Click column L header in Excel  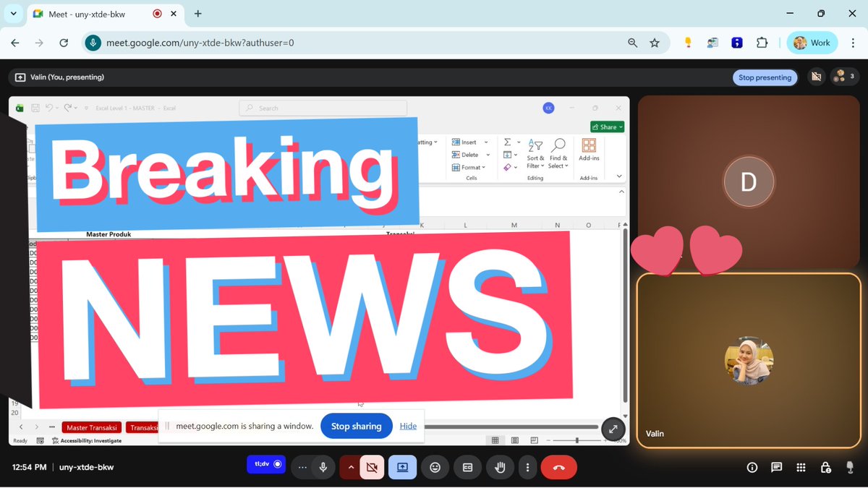(x=465, y=226)
